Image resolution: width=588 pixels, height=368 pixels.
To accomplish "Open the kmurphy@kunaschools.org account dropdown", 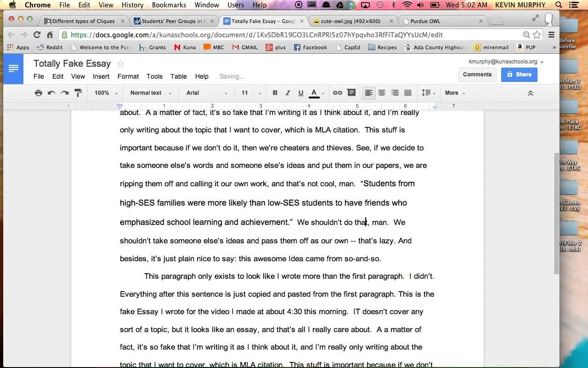I will click(x=506, y=62).
